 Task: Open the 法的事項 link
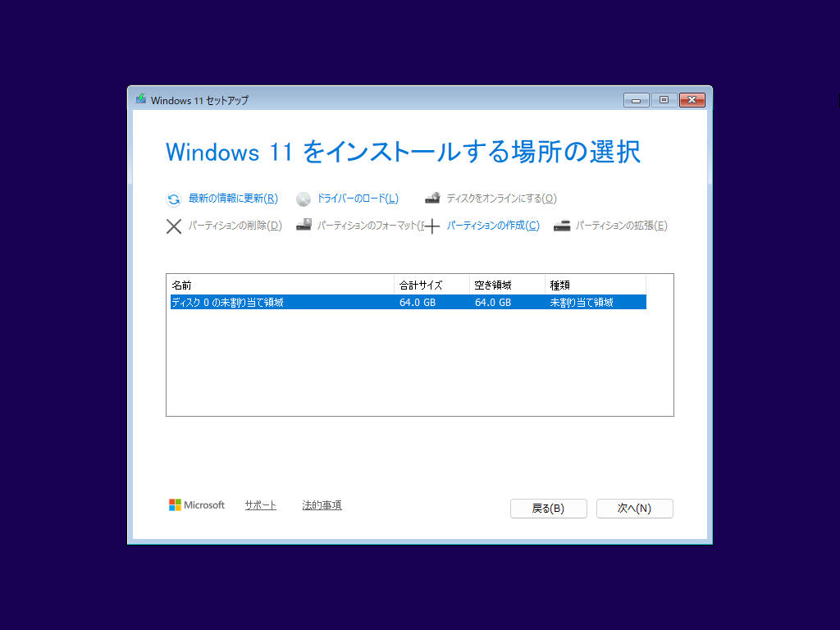(322, 504)
